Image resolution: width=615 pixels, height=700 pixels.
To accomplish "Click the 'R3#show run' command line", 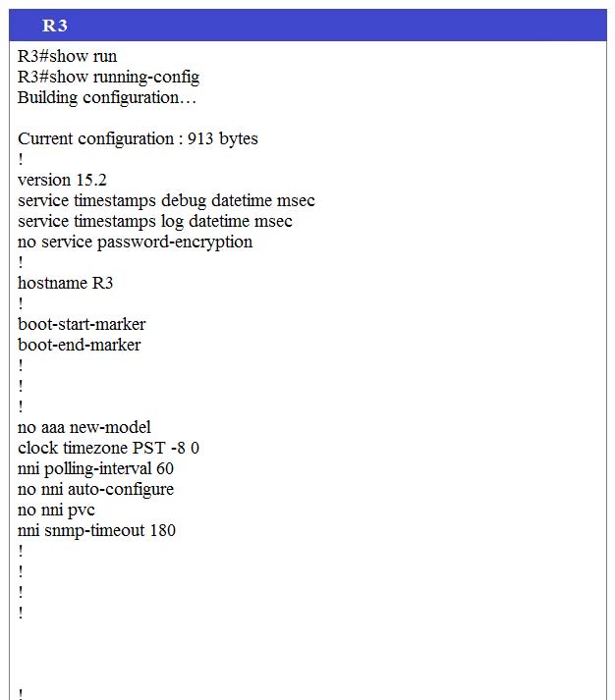I will [x=68, y=56].
